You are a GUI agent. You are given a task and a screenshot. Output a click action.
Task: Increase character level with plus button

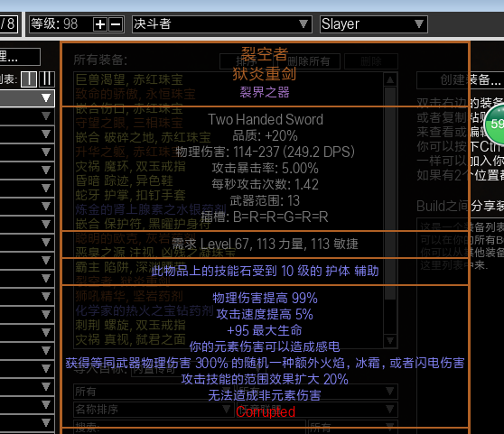point(100,24)
